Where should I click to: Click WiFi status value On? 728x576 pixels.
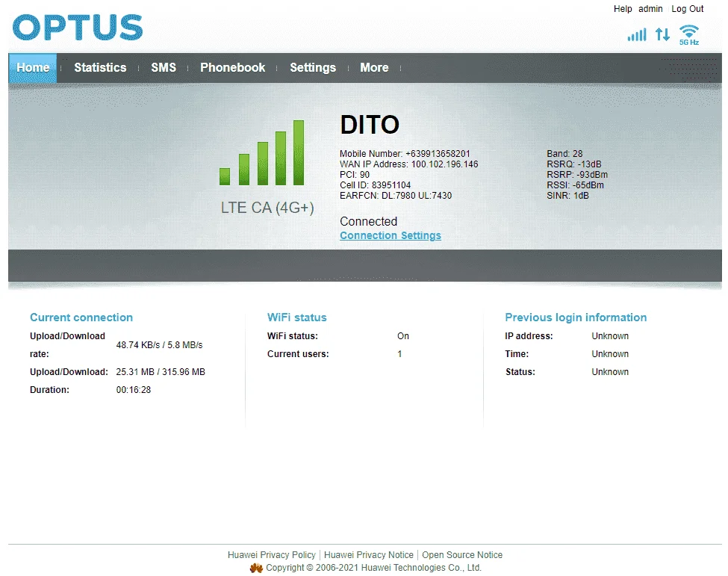pyautogui.click(x=403, y=336)
